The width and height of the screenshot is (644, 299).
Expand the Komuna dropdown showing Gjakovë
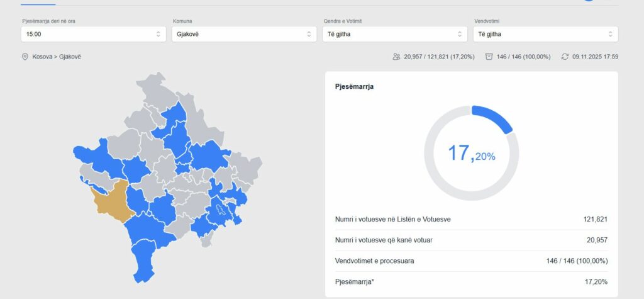tap(244, 34)
